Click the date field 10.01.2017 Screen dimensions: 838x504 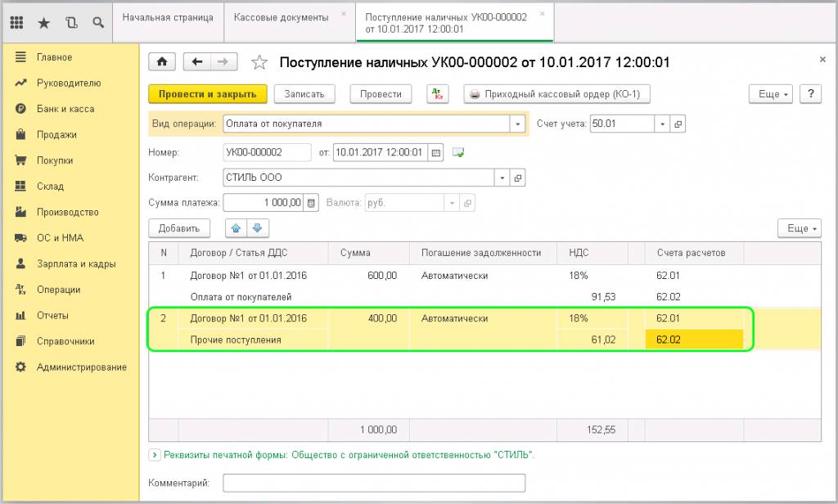[381, 152]
